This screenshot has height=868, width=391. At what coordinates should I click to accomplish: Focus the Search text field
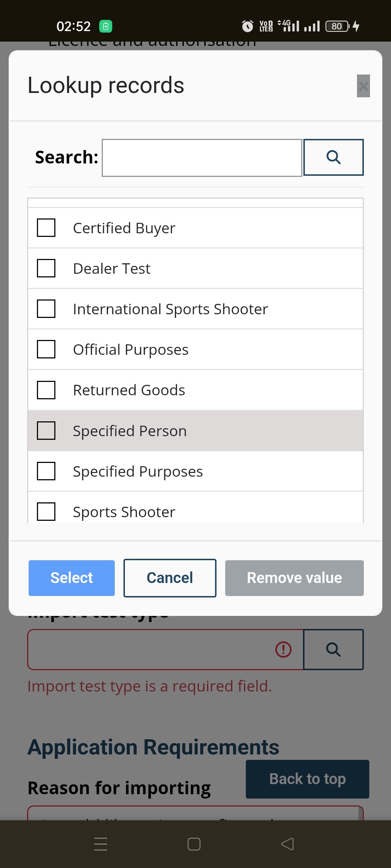[x=202, y=158]
